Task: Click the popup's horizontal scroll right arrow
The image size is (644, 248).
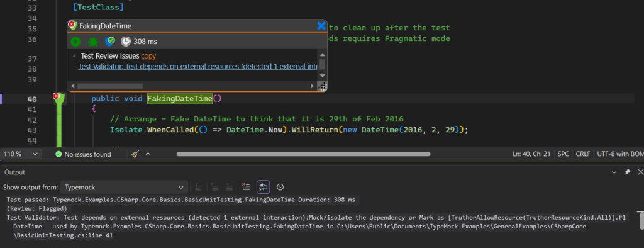Action: coord(312,86)
